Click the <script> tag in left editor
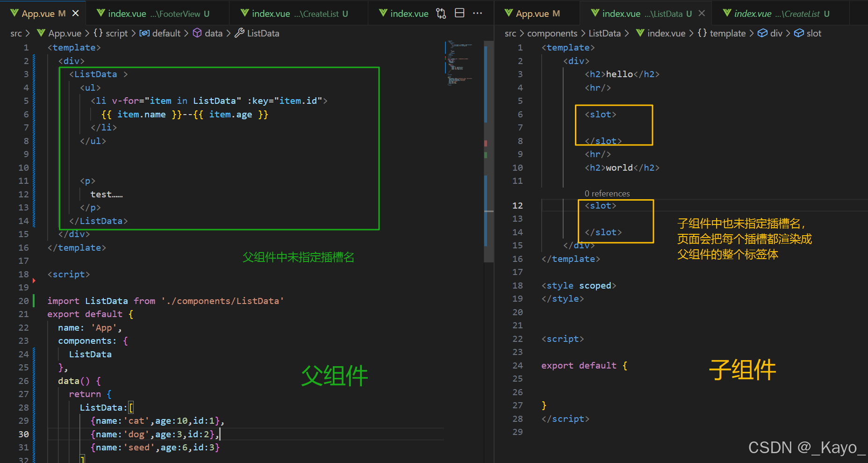The width and height of the screenshot is (868, 463). (x=69, y=274)
